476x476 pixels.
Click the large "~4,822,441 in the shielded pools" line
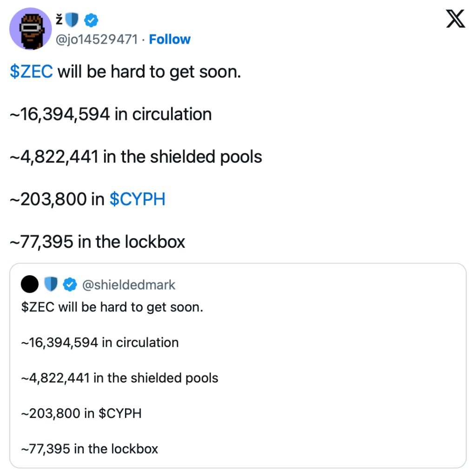(x=136, y=157)
